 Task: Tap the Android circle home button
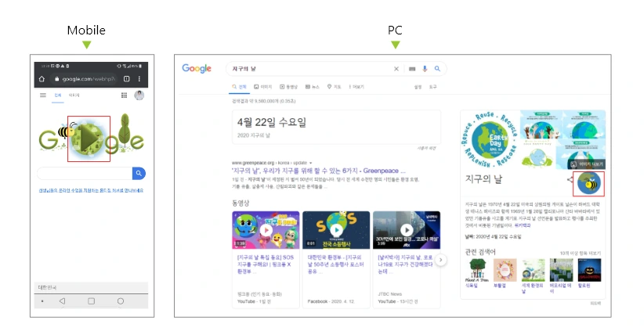(x=121, y=301)
